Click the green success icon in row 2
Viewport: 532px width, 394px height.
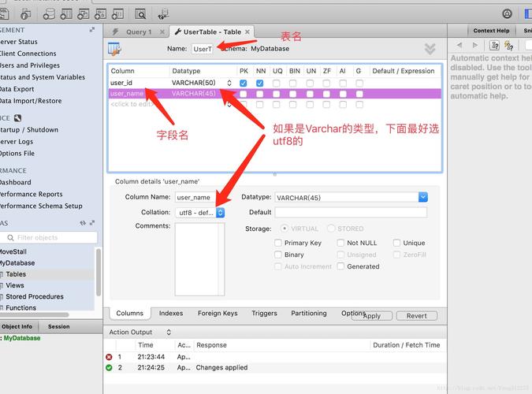(x=110, y=367)
